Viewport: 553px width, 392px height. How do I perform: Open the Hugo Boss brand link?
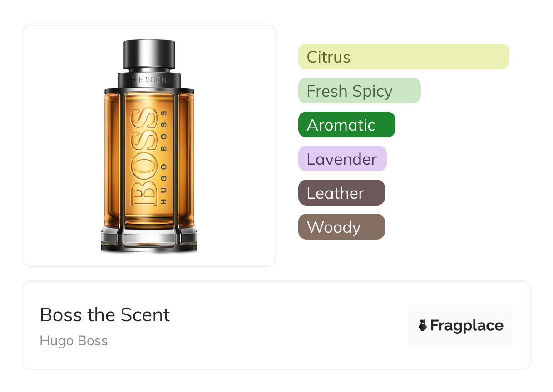[74, 341]
